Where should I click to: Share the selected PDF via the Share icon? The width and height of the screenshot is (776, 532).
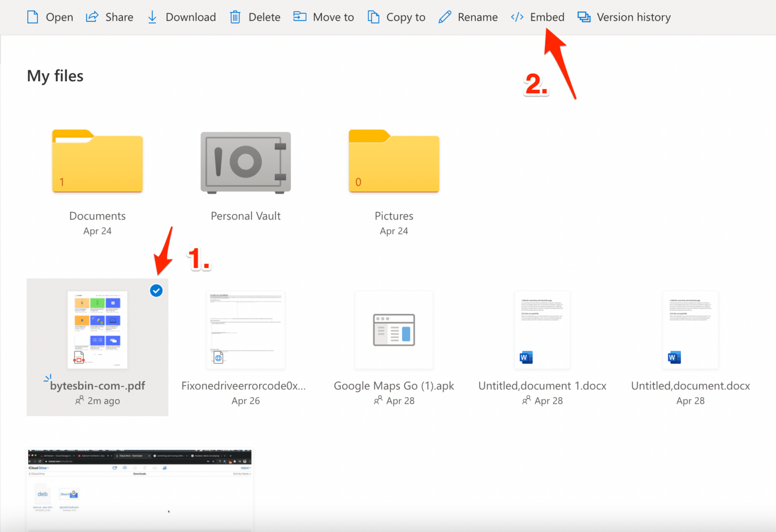click(x=92, y=17)
